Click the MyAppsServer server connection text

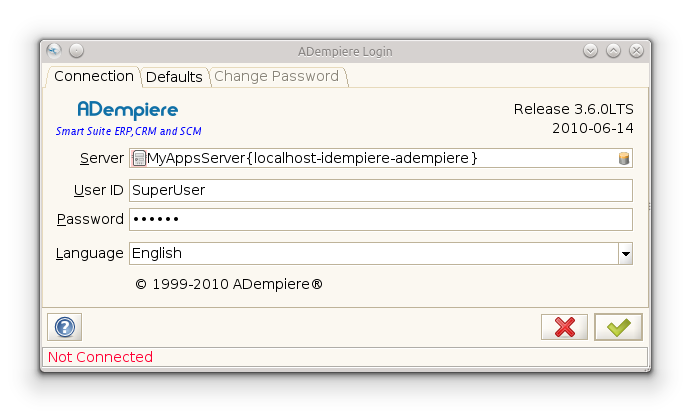[x=312, y=158]
